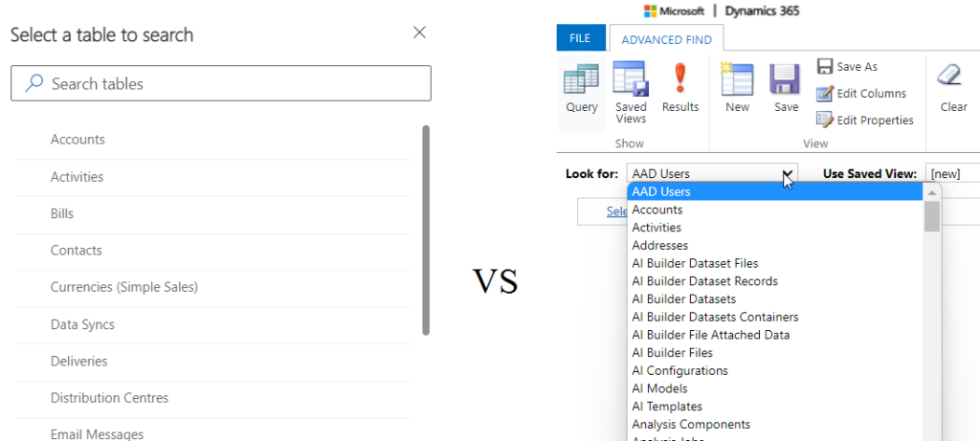980x441 pixels.
Task: Close the Select a table dialog
Action: coord(419,33)
